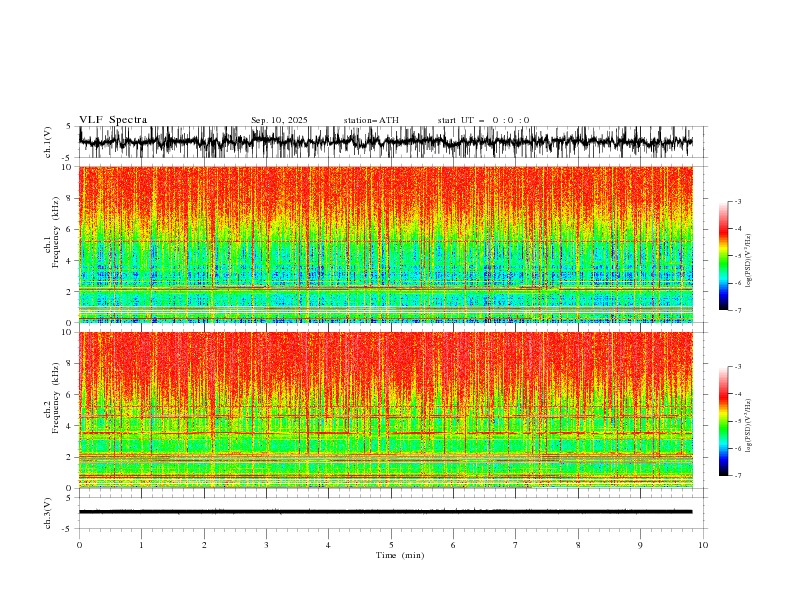
Task: Click the 'Sep. 10, 2025' date label
Action: [279, 120]
